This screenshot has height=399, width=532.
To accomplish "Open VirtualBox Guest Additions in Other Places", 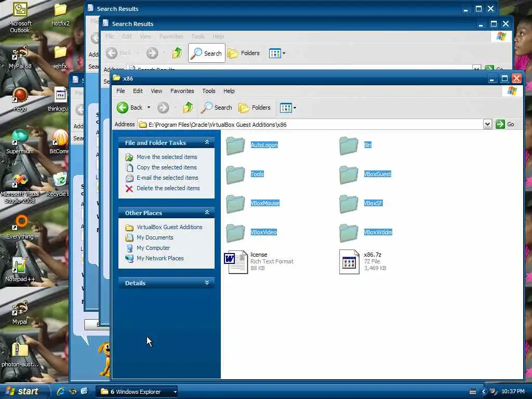I will (x=169, y=227).
